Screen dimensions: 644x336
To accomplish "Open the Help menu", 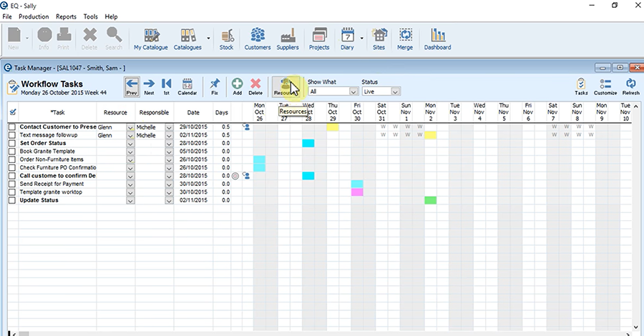I will (x=111, y=17).
